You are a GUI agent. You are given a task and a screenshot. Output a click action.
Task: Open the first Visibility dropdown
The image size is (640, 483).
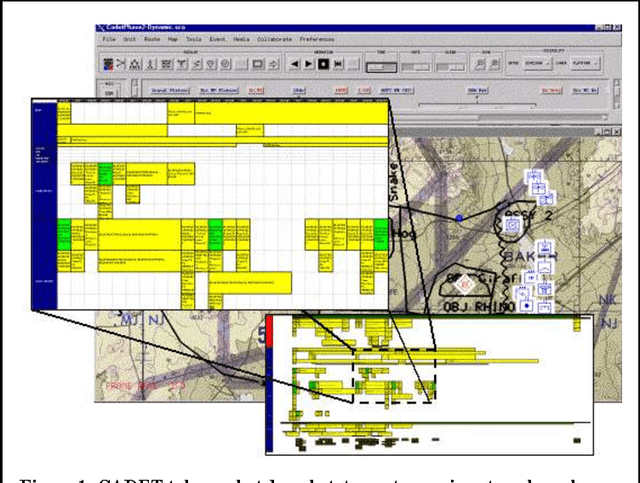pyautogui.click(x=537, y=63)
